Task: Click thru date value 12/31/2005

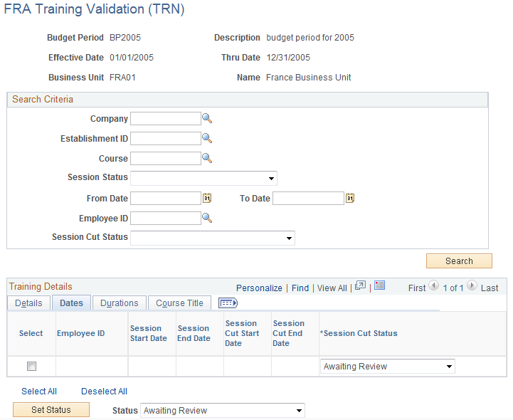Action: [288, 58]
